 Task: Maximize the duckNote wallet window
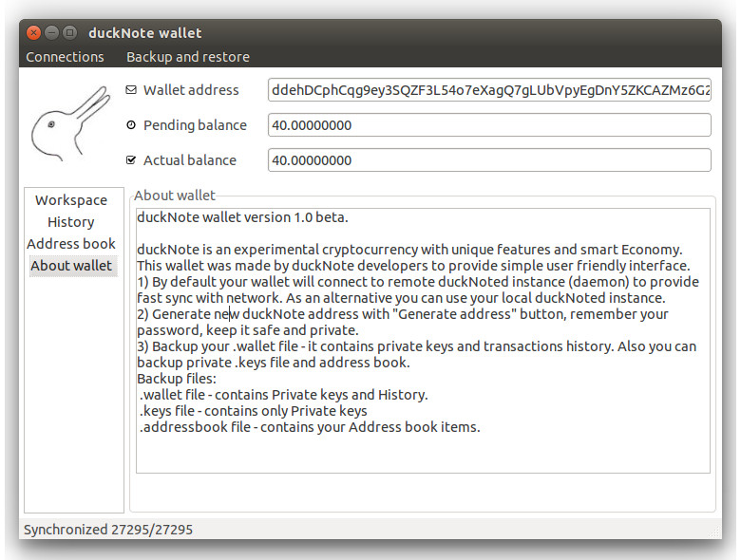(69, 32)
